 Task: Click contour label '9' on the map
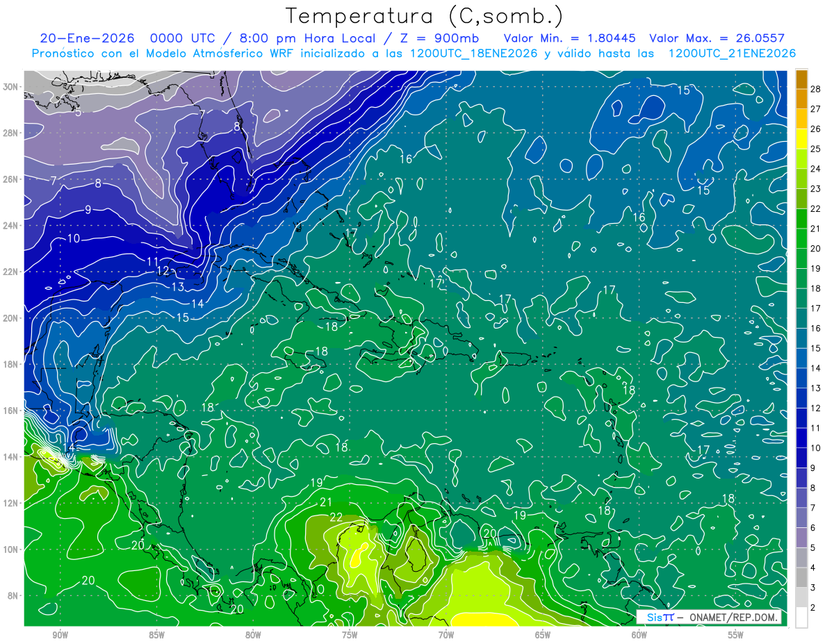[x=88, y=210]
